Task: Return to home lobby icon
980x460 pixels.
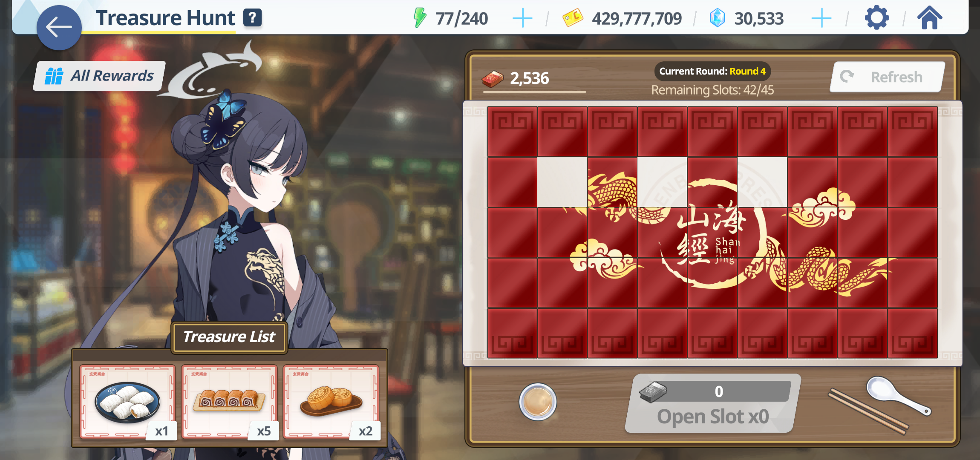Action: (x=929, y=18)
